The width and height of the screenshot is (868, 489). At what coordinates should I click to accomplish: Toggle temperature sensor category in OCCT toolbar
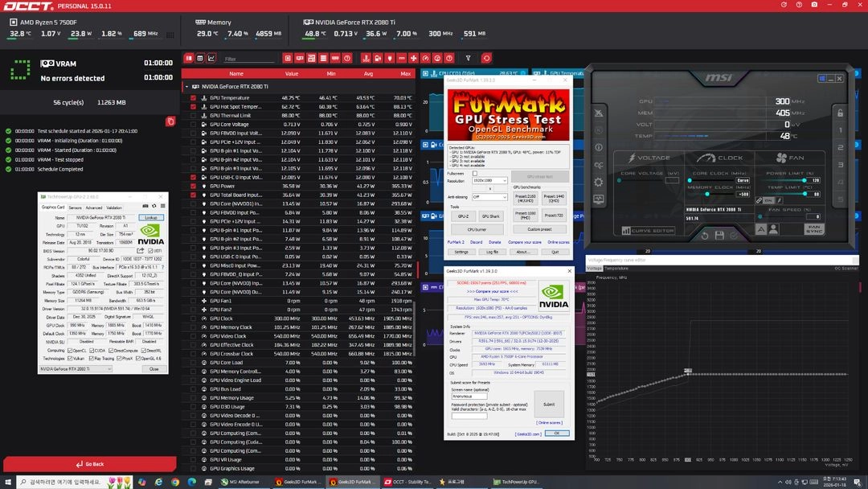coord(366,58)
